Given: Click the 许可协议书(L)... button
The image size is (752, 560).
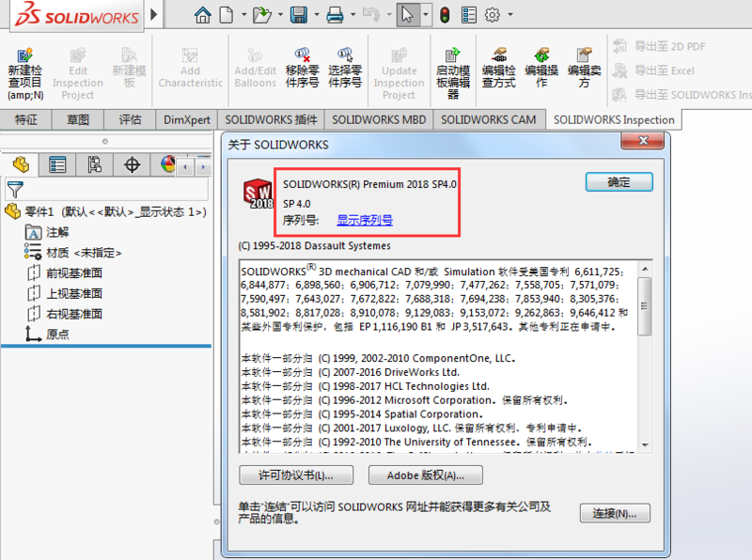Looking at the screenshot, I should click(296, 475).
